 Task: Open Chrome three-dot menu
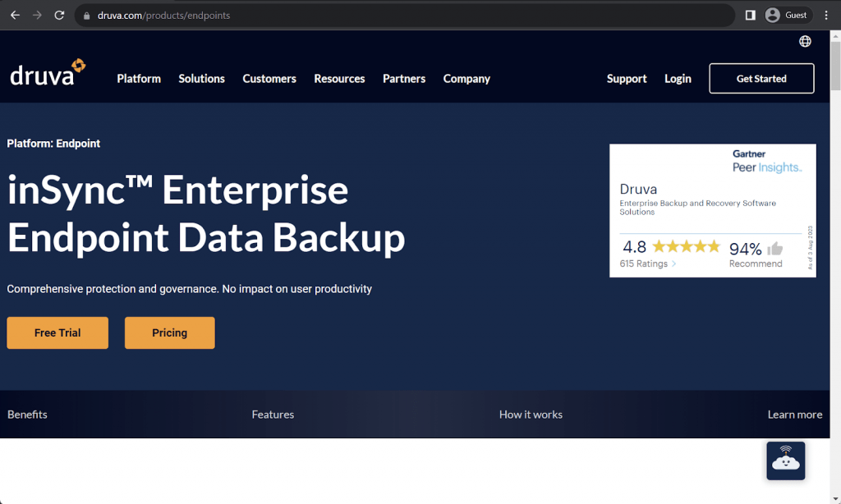826,15
